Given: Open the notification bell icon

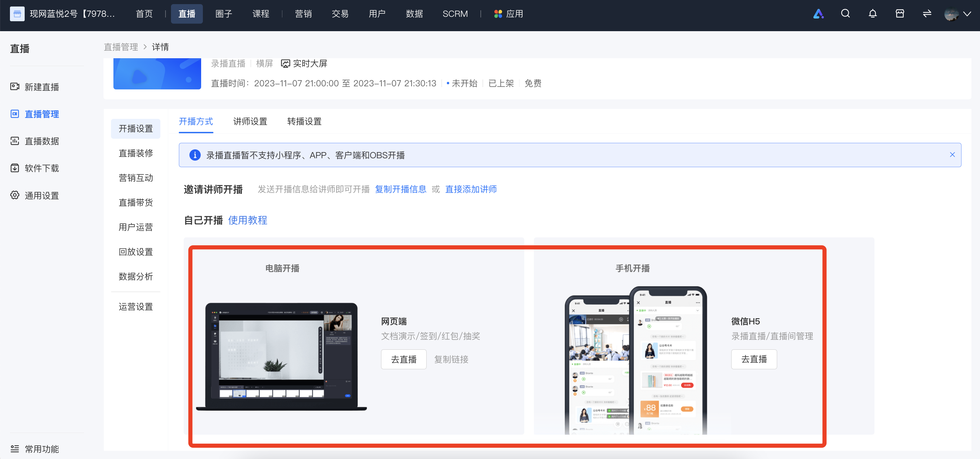Looking at the screenshot, I should (872, 14).
